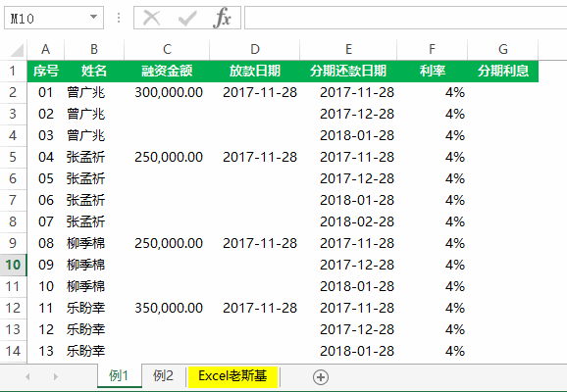Add a new sheet with plus icon
This screenshot has width=567, height=392.
coord(321,377)
